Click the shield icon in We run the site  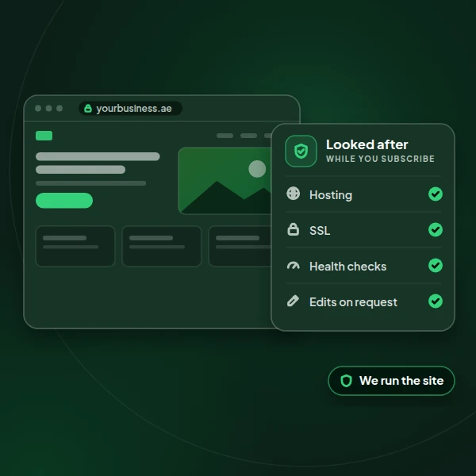(346, 381)
